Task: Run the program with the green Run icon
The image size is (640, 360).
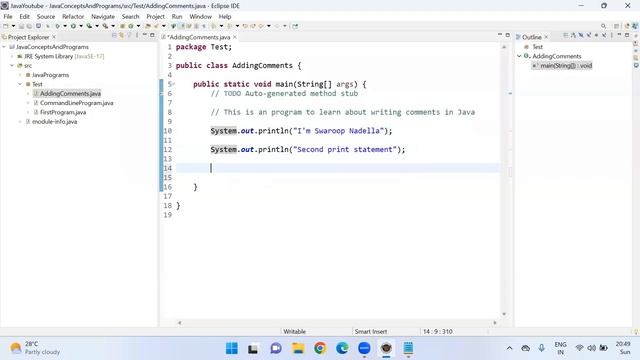Action: (73, 26)
